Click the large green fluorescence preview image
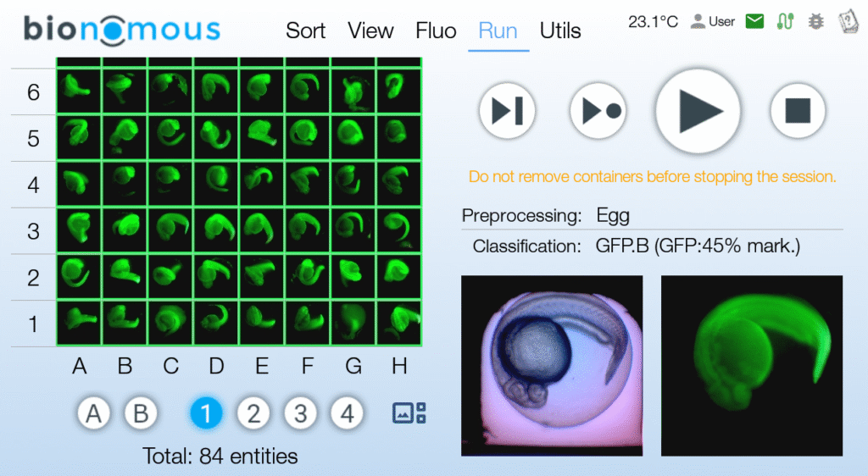 [752, 365]
